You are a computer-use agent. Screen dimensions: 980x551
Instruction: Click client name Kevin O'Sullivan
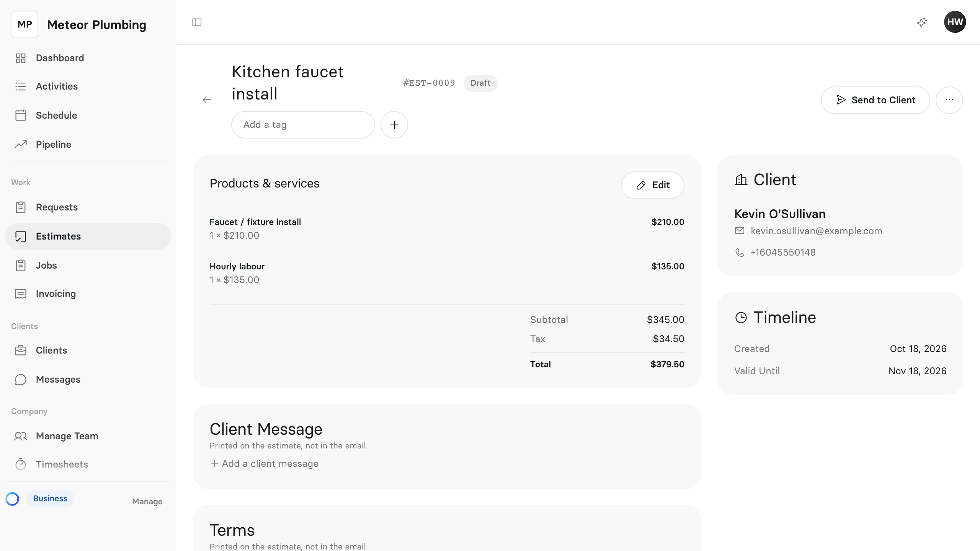(x=780, y=214)
